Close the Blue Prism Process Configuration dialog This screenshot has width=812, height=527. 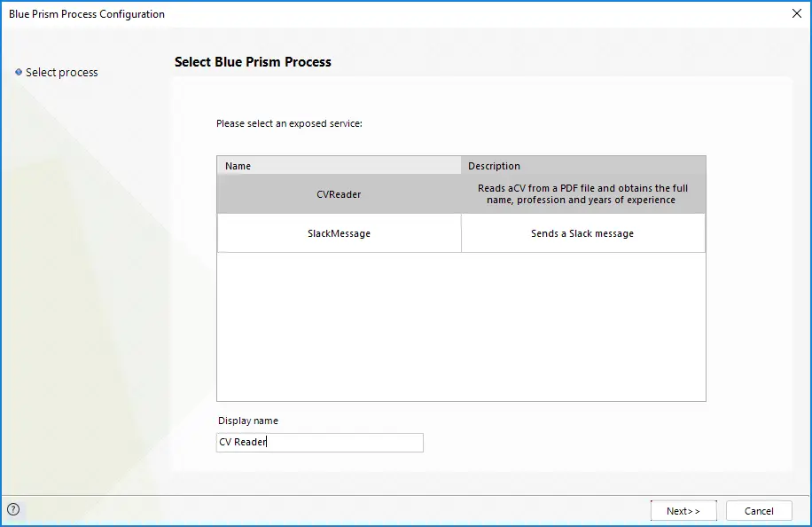click(797, 13)
